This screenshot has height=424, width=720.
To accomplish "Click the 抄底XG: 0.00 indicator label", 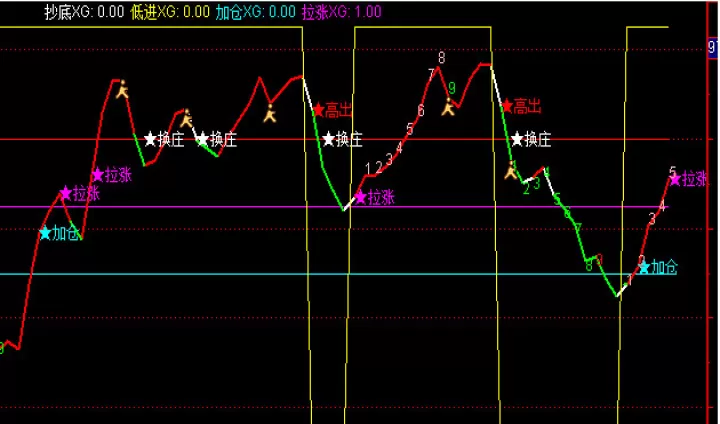I will pyautogui.click(x=84, y=11).
